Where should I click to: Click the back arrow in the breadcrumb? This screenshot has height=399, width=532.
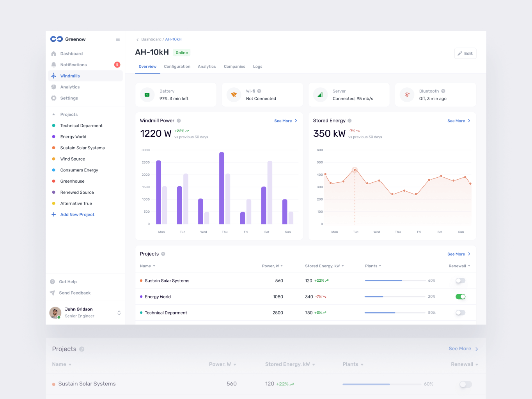click(x=137, y=40)
